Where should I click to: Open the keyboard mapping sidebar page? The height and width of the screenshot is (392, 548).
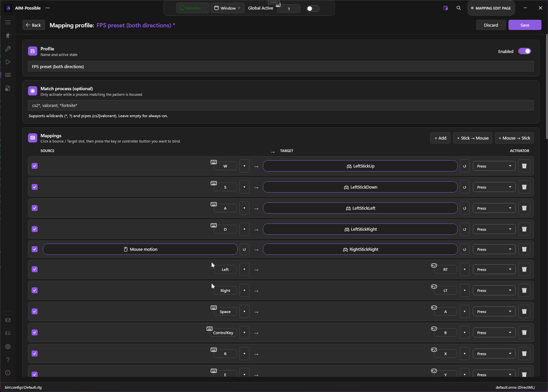8,75
